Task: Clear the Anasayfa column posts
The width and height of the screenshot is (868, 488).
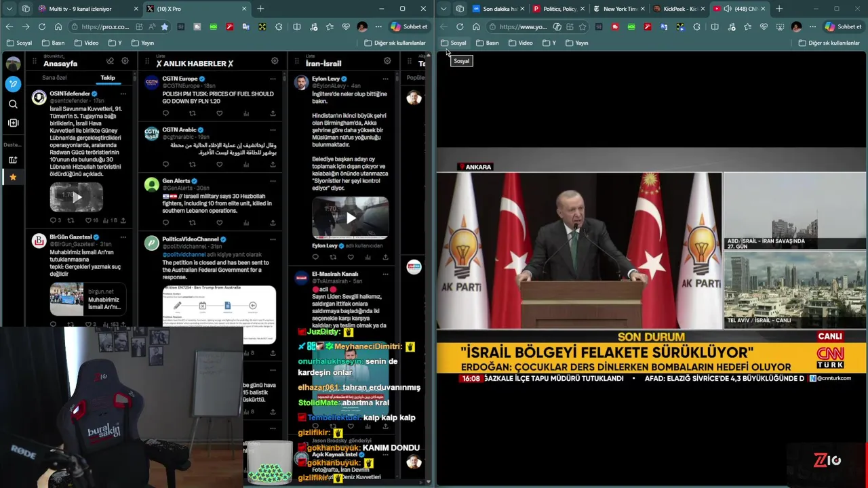Action: [110, 61]
